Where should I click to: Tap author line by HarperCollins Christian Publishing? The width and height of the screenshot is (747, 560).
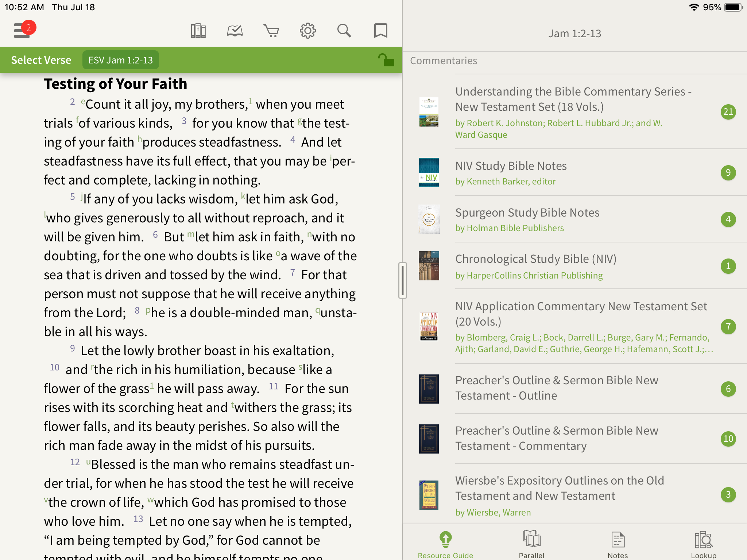[x=529, y=275]
